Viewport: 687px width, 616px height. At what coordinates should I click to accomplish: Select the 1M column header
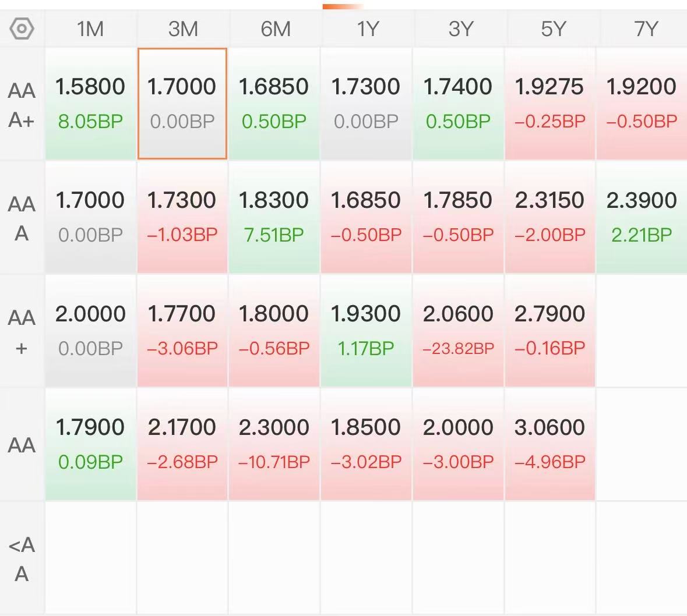(x=90, y=29)
